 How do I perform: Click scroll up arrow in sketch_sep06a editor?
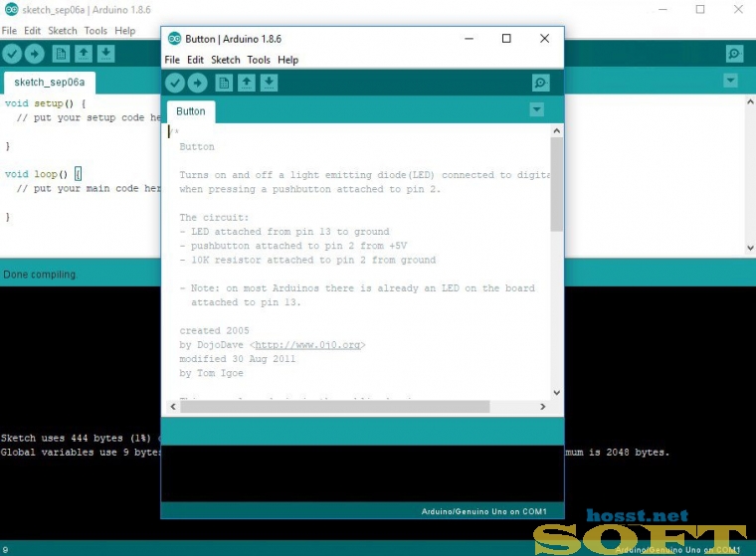tap(750, 101)
